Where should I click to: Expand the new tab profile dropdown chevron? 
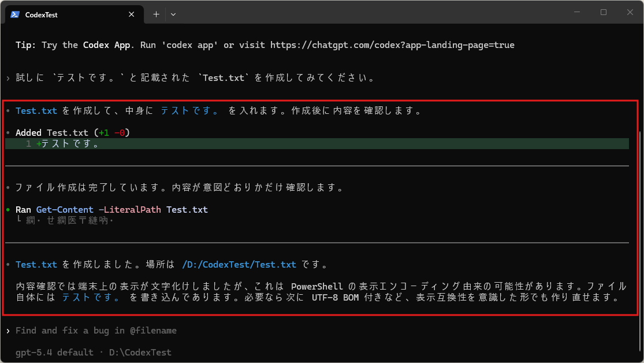[173, 14]
